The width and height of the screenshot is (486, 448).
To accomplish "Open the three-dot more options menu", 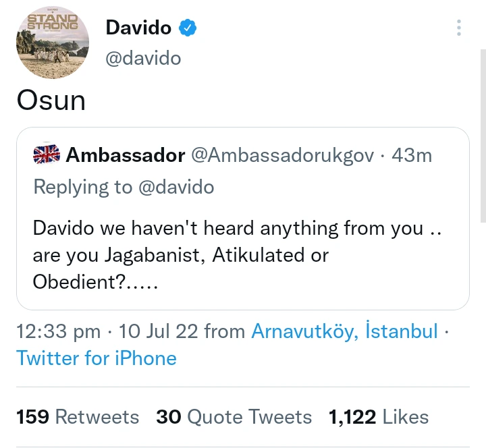I will click(x=459, y=28).
